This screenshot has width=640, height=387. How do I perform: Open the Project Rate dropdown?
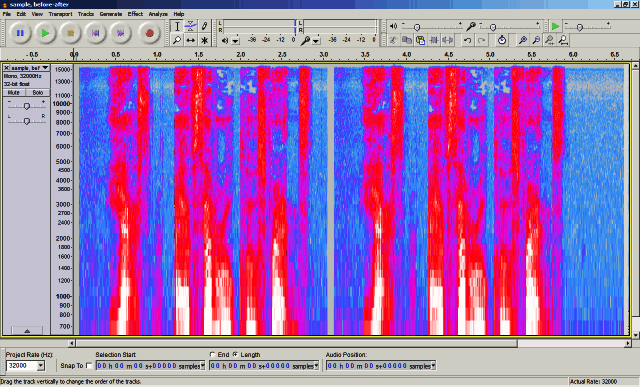coord(41,366)
